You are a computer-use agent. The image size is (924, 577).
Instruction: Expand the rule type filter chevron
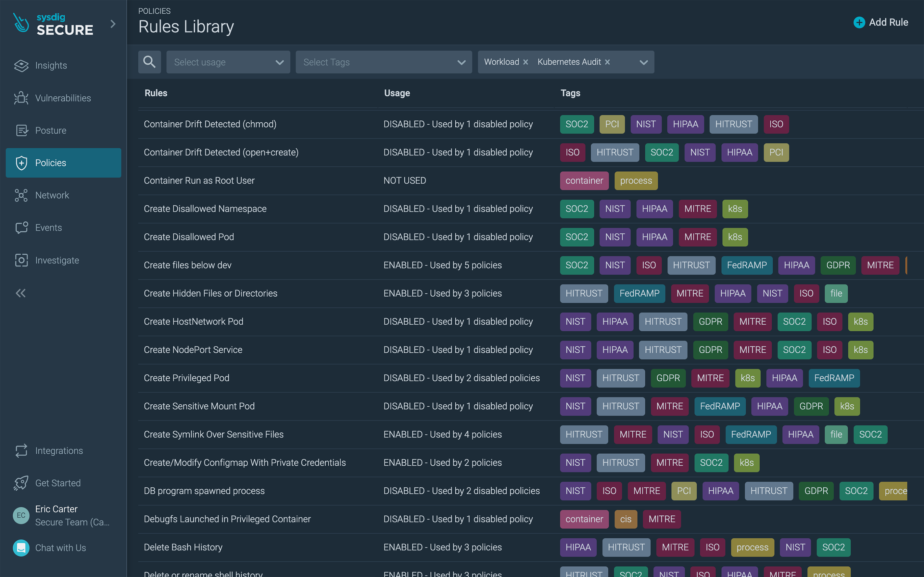tap(644, 62)
